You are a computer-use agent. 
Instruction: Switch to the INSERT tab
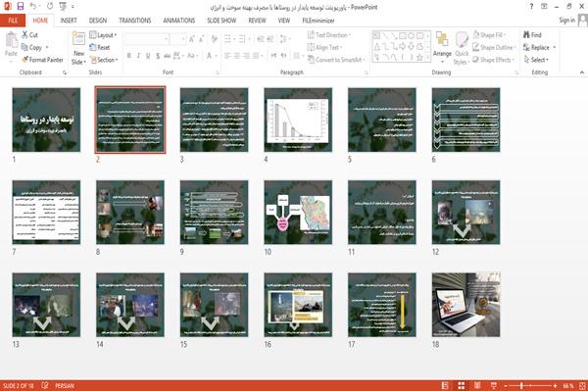coord(69,21)
